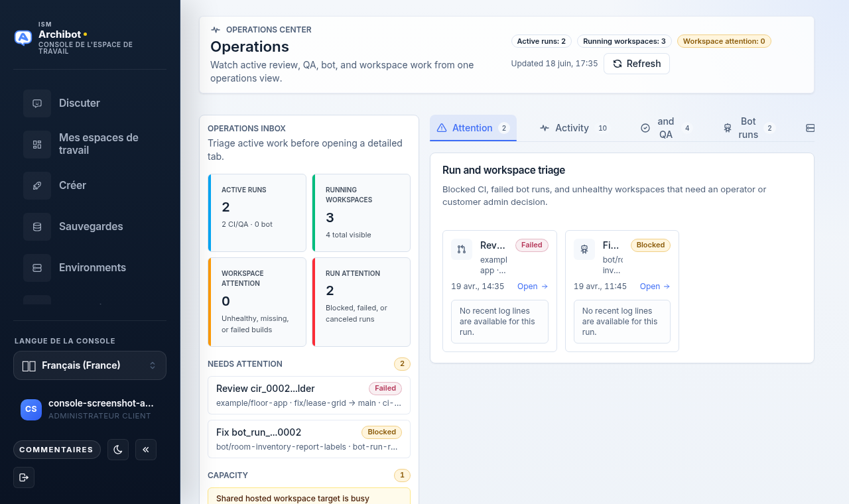This screenshot has height=504, width=849.
Task: Switch to the Activity tab
Action: point(573,128)
